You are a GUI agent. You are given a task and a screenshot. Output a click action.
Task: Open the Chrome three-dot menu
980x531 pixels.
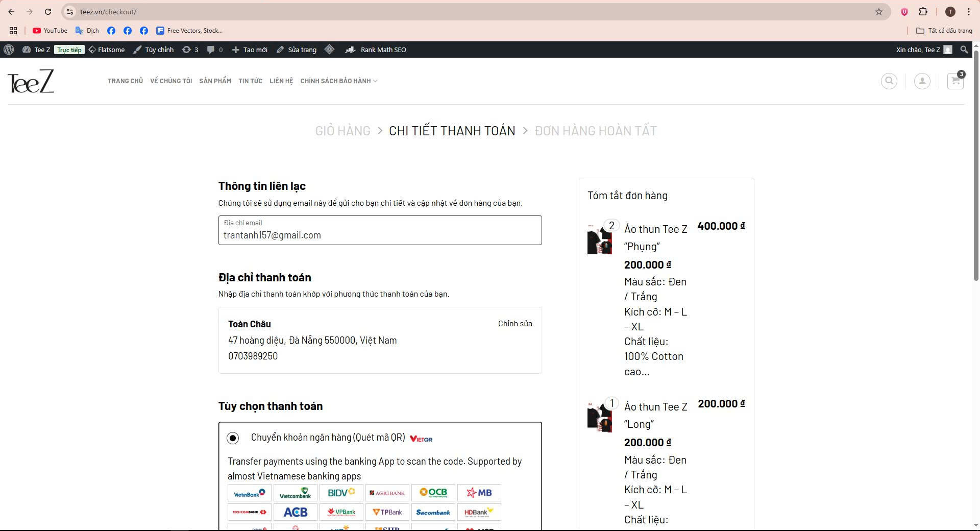tap(969, 12)
